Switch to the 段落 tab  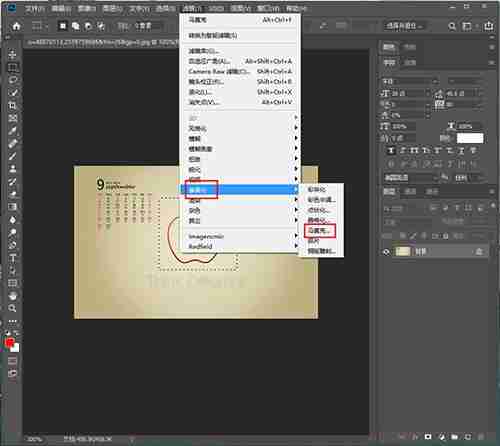pos(410,62)
